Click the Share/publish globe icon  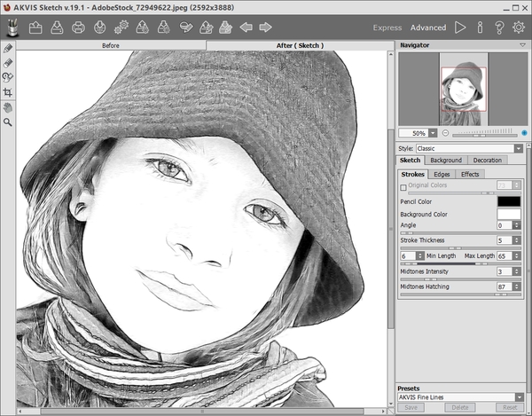[99, 27]
